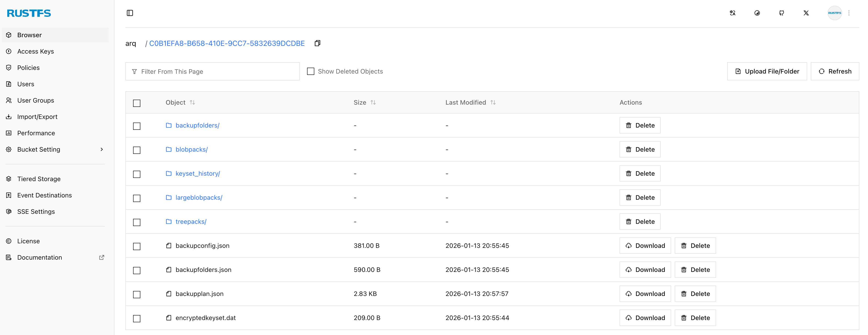This screenshot has width=868, height=335.
Task: Open the X (Twitter) icon link
Action: tap(806, 13)
